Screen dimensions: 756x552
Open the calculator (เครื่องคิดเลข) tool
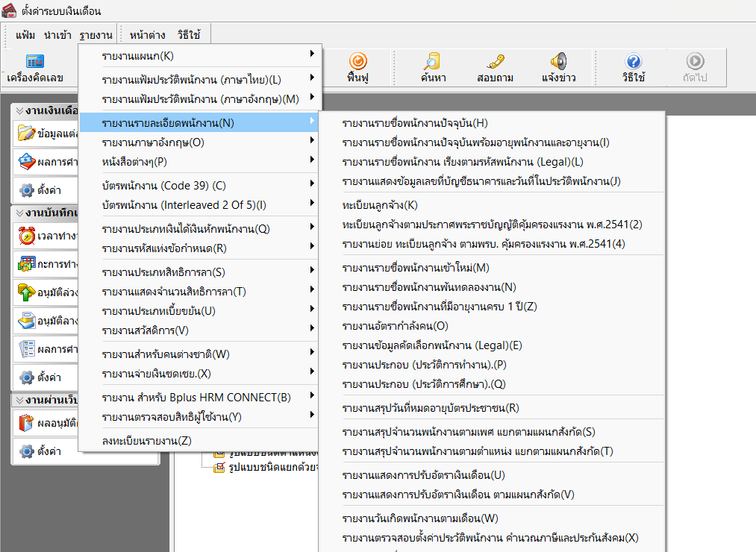[34, 67]
